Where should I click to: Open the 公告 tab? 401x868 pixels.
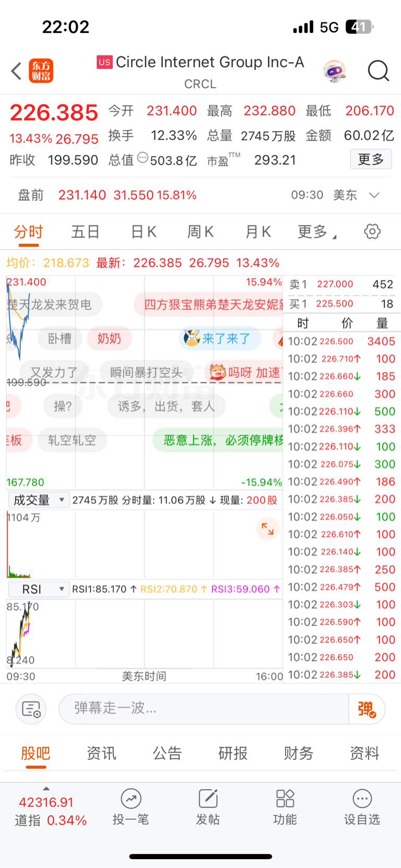[x=167, y=753]
